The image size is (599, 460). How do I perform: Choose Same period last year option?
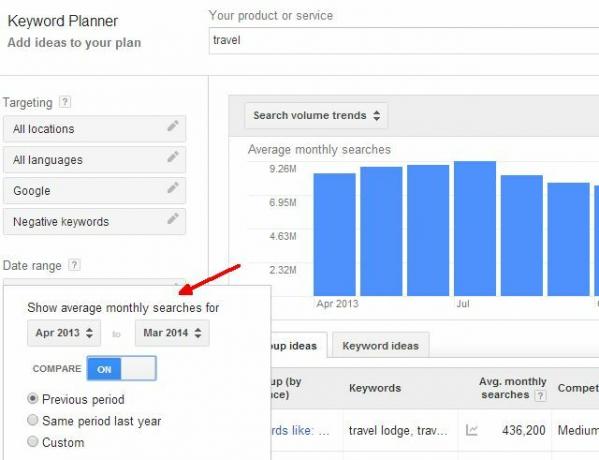click(x=33, y=420)
